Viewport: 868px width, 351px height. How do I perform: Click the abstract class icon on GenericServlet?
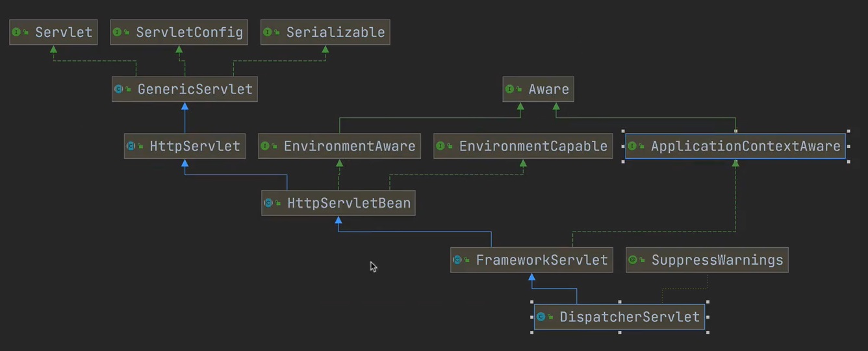tap(120, 89)
